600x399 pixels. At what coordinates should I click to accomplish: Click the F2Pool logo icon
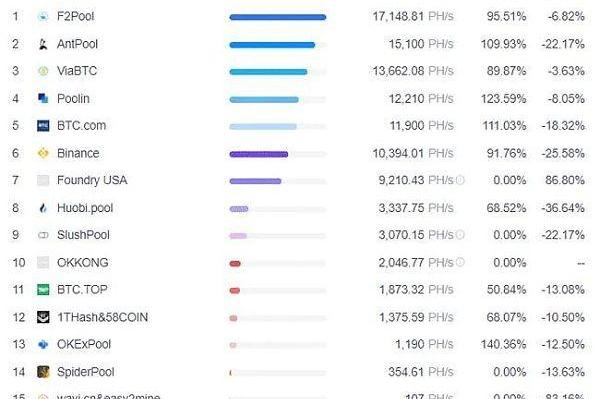coord(43,16)
